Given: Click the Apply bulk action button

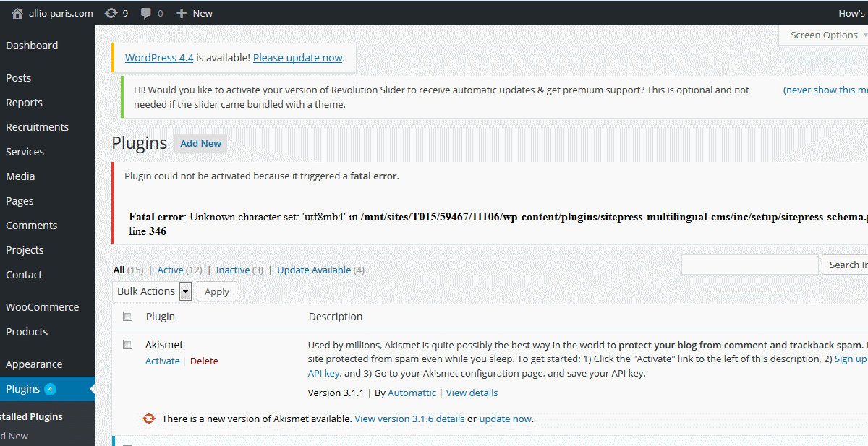Looking at the screenshot, I should [217, 292].
